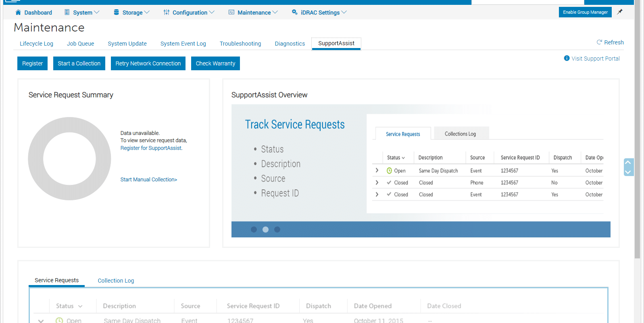Viewport: 644px width, 323px height.
Task: Open the Diagnostics tab
Action: 290,44
